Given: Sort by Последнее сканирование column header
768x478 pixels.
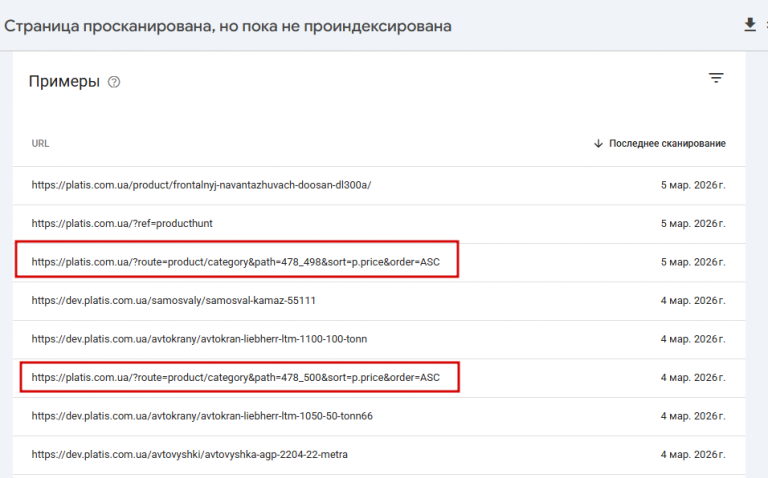Looking at the screenshot, I should click(x=667, y=143).
